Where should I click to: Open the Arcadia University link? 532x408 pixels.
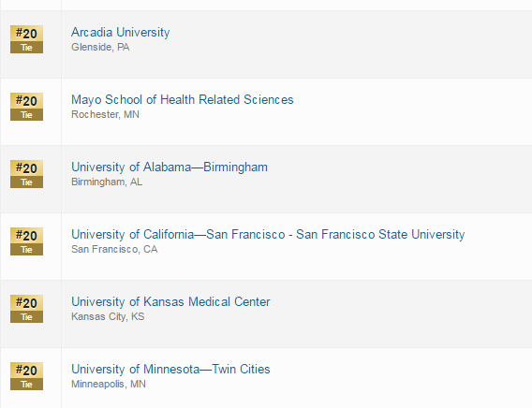tap(121, 33)
